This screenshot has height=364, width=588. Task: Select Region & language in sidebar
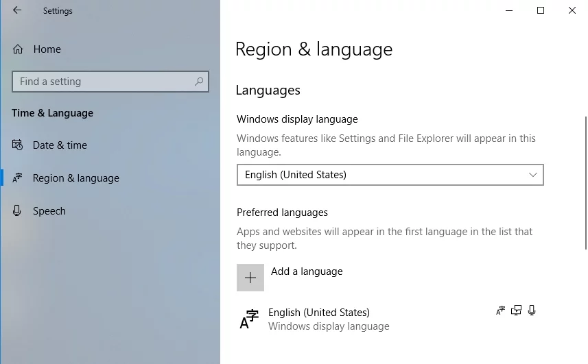(x=75, y=178)
